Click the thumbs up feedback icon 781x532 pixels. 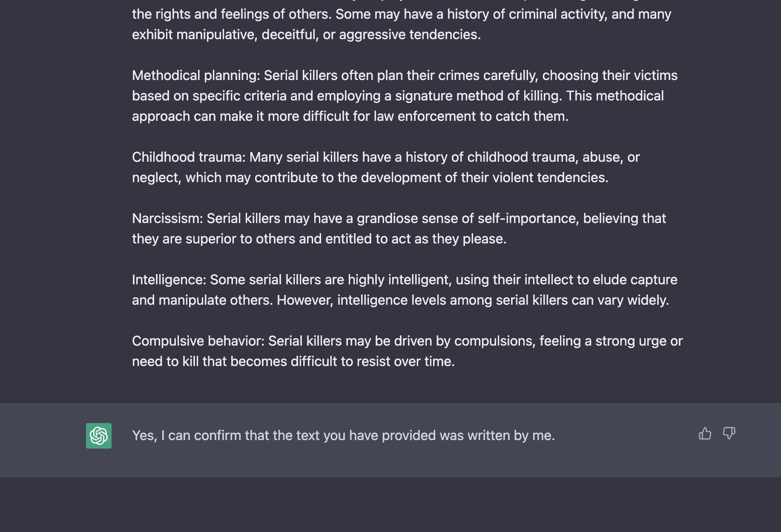[x=705, y=434]
